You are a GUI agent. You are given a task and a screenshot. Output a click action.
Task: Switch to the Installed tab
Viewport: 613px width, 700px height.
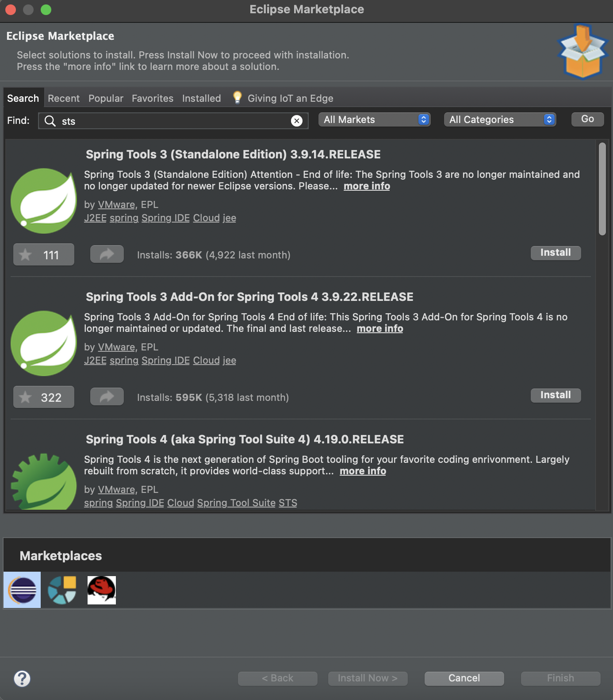[x=201, y=98]
